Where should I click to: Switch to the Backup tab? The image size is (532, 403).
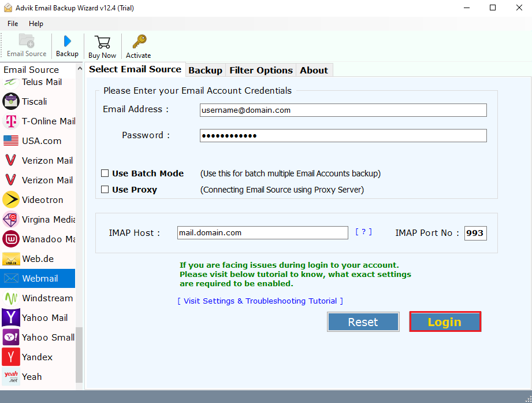click(205, 71)
